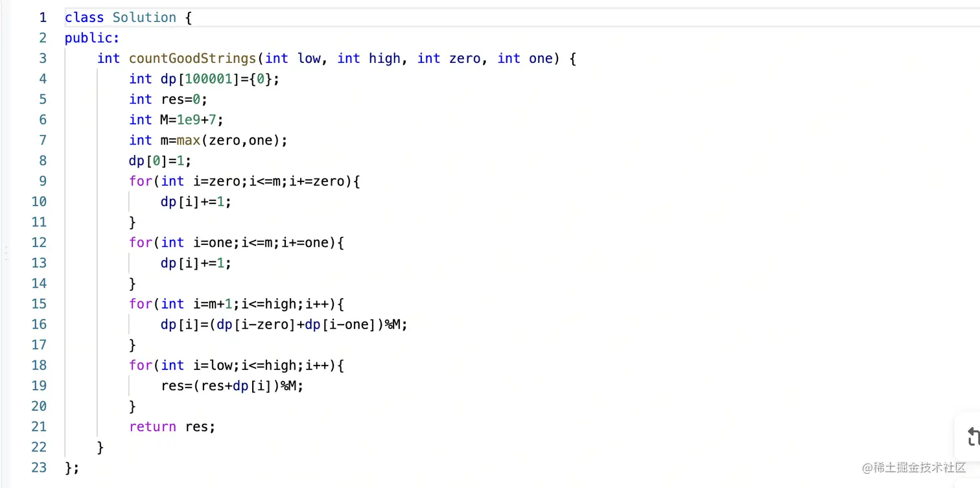Click line number 23 in the gutter
This screenshot has width=980, height=488.
click(x=39, y=467)
